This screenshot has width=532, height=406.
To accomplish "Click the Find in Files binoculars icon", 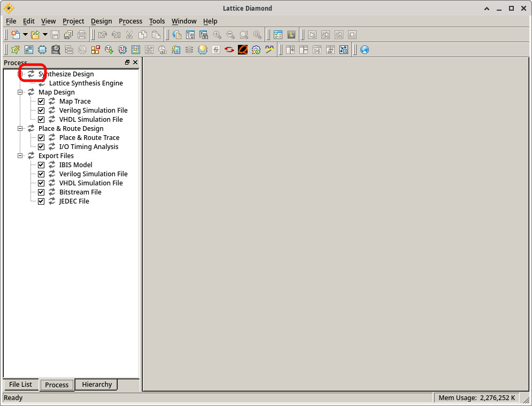I will [204, 35].
